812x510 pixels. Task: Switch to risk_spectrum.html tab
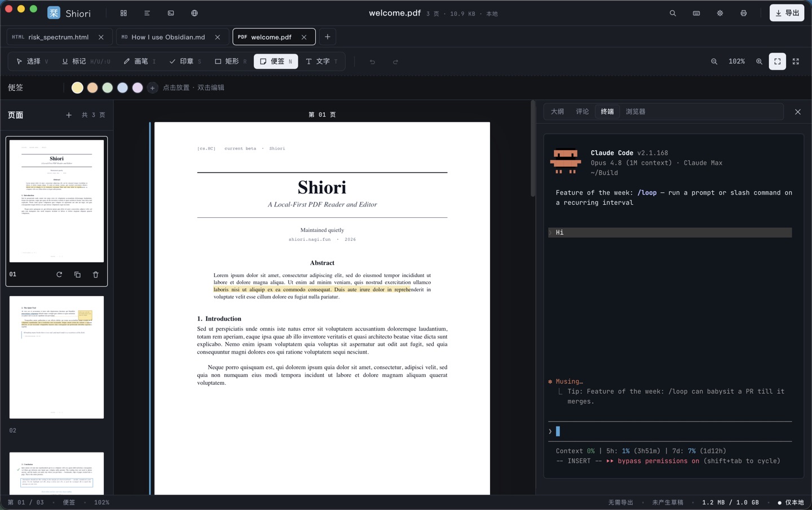tap(59, 37)
